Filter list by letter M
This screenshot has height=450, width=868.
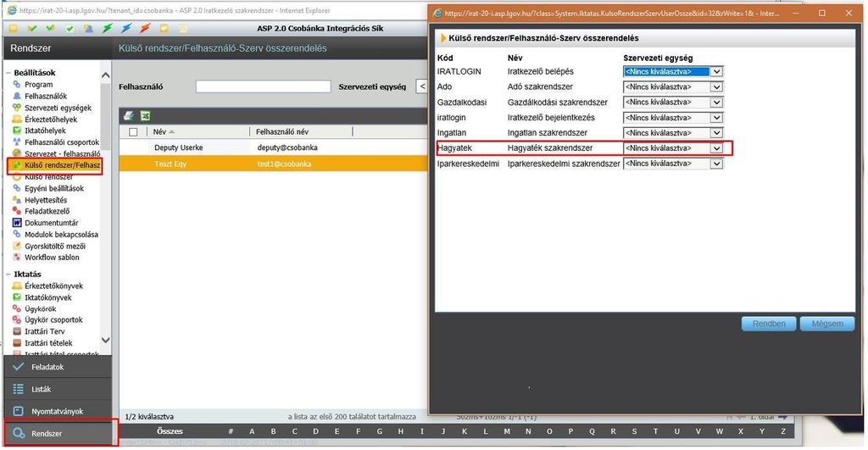[x=507, y=431]
